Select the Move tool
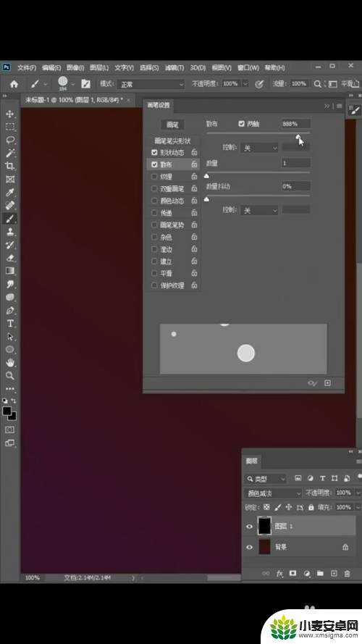Image resolution: width=362 pixels, height=644 pixels. (x=10, y=114)
